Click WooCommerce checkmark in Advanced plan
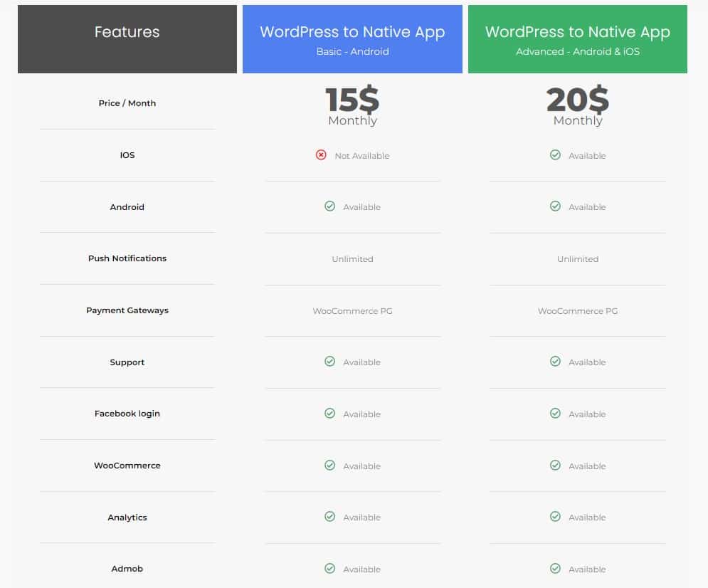The width and height of the screenshot is (708, 588). click(555, 466)
